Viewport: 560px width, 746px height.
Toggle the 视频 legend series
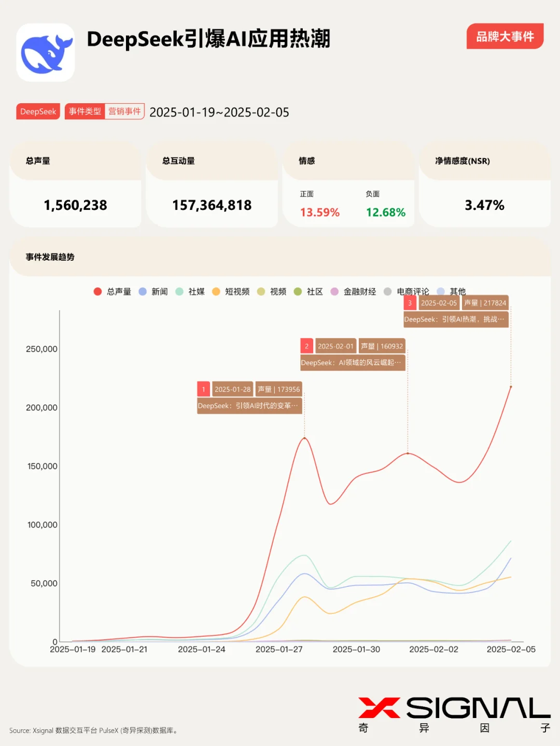(272, 291)
